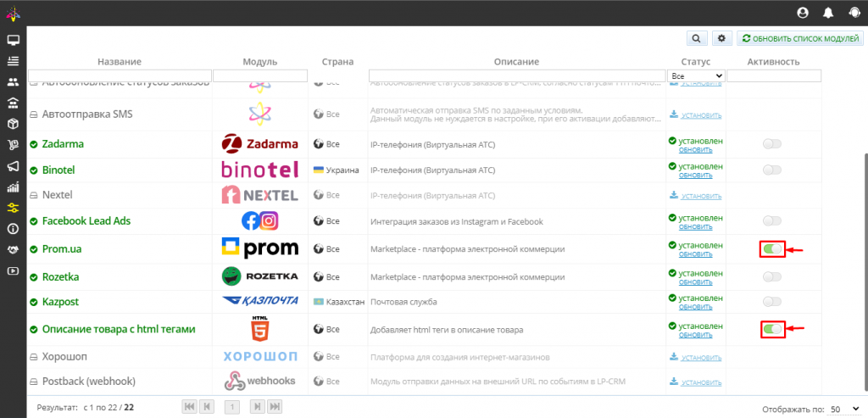Click the HTML5 module logo
The height and width of the screenshot is (418, 868).
tap(259, 329)
